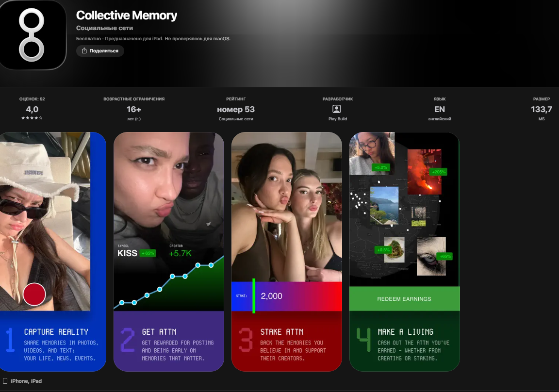
Task: Click the share arrow icon in Поделиться
Action: tap(84, 50)
